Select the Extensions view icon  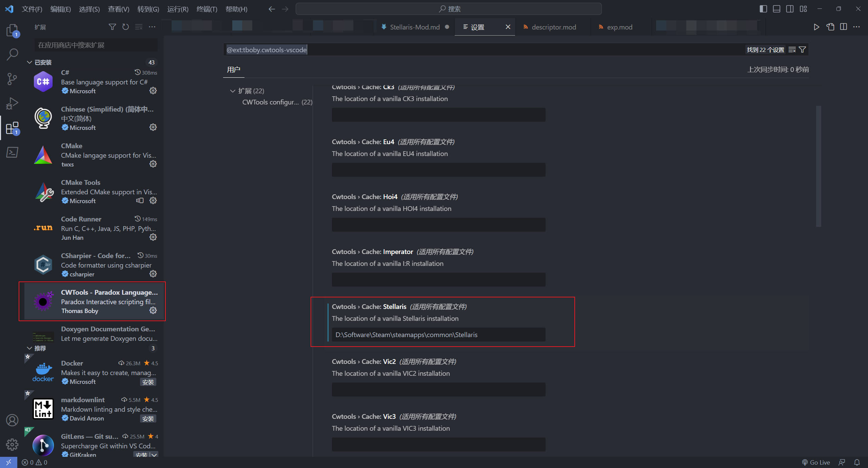point(12,128)
